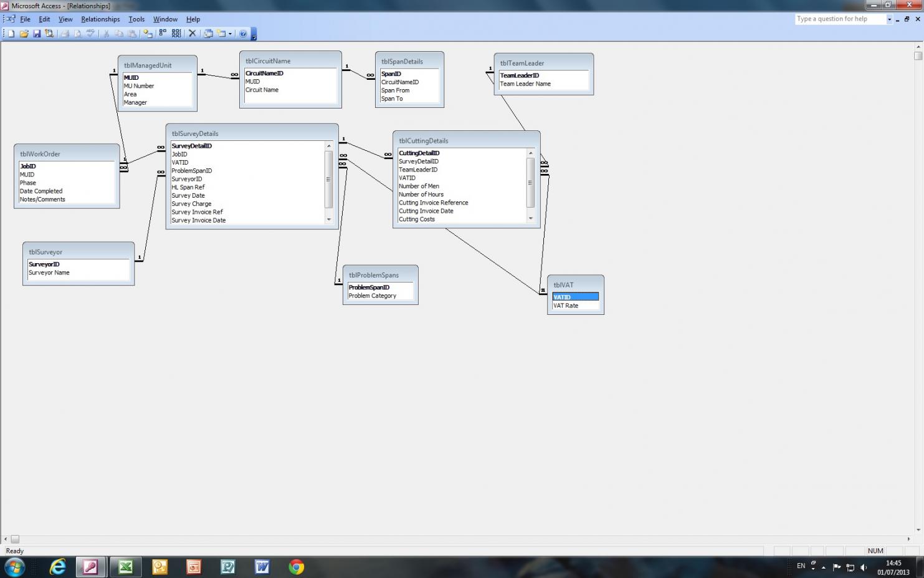The image size is (924, 578).
Task: Click the Print toolbar icon
Action: tap(65, 34)
